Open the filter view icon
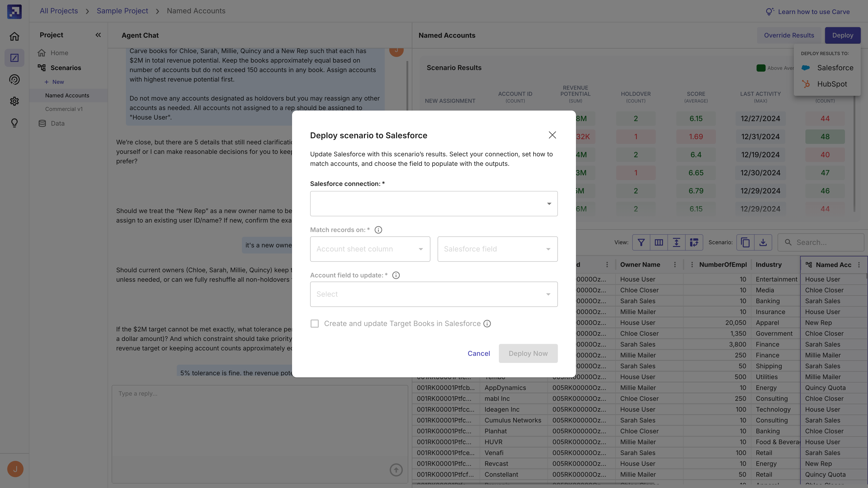 [641, 242]
